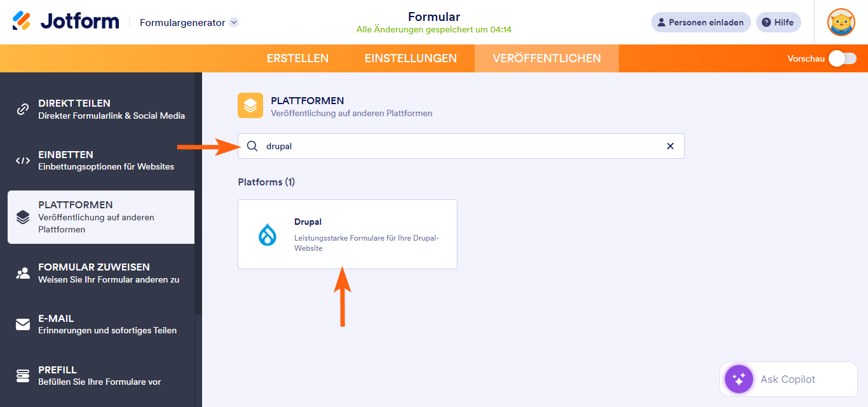Click the profile avatar picture
This screenshot has width=868, height=407.
(841, 22)
